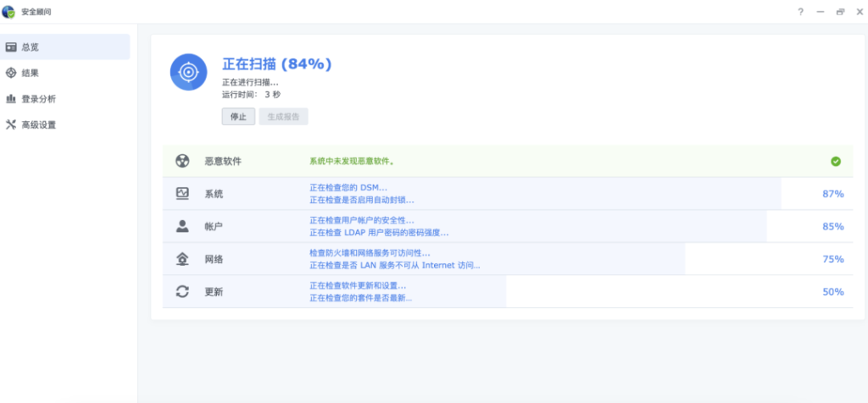Select the 网络 row text about firewall

(370, 253)
